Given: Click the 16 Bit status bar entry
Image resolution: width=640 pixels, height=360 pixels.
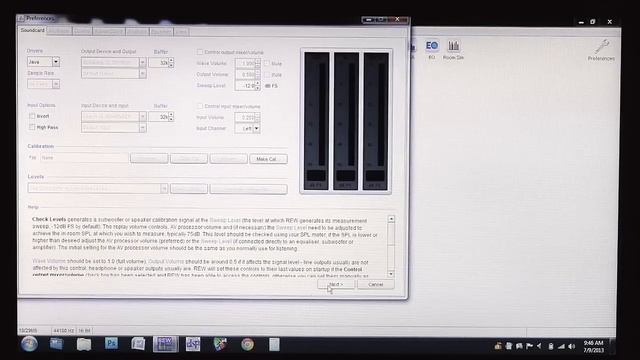Looking at the screenshot, I should 84,330.
